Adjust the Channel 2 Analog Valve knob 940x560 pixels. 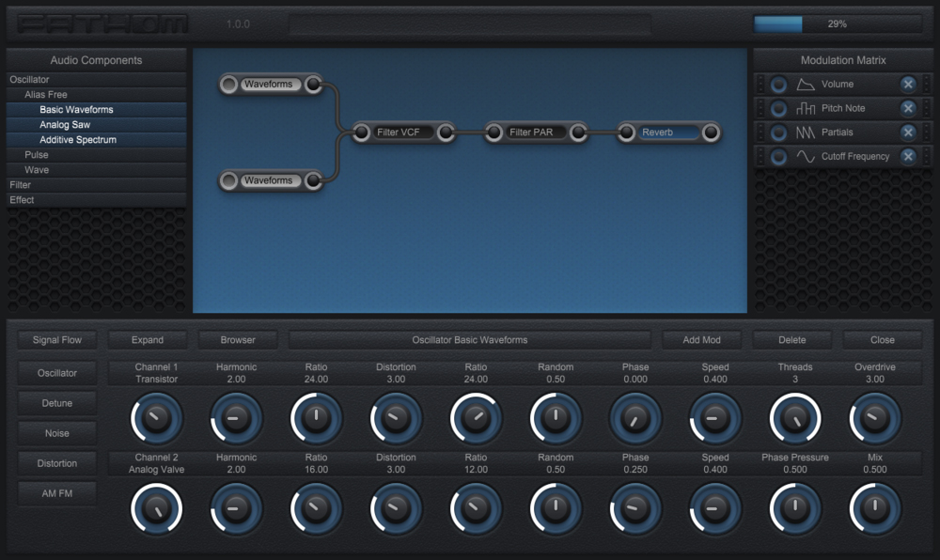click(x=156, y=508)
